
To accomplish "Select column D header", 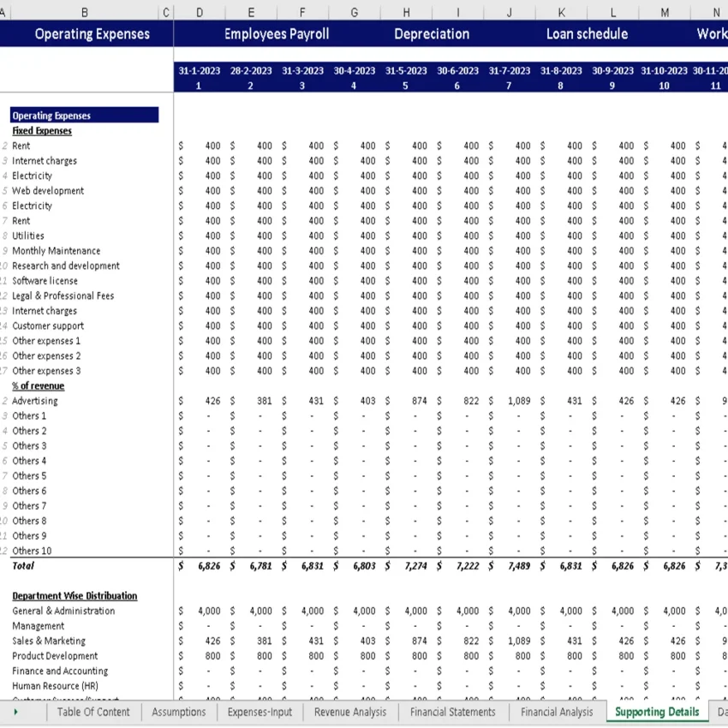I will tap(199, 12).
